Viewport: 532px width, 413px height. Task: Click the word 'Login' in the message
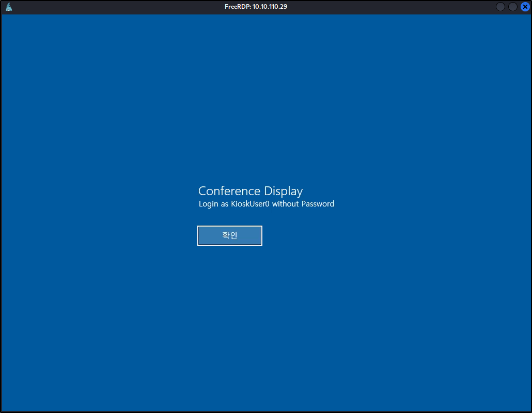(x=209, y=204)
